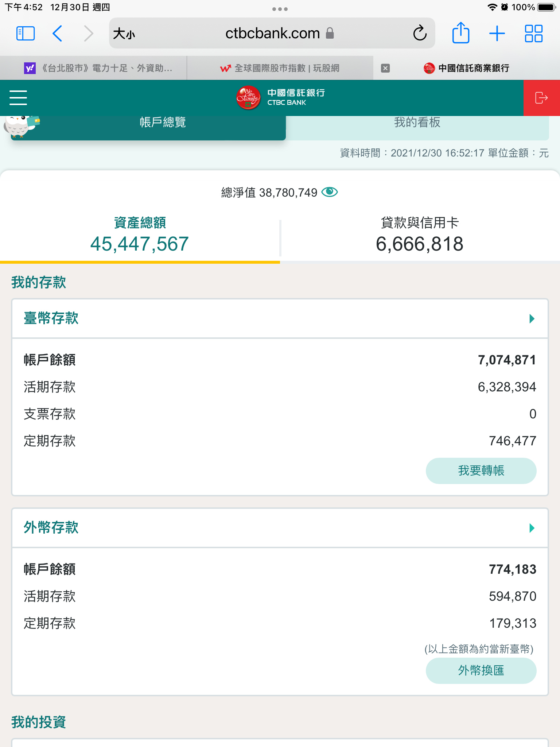Open the Safari sidebar panel
560x747 pixels.
pyautogui.click(x=26, y=34)
